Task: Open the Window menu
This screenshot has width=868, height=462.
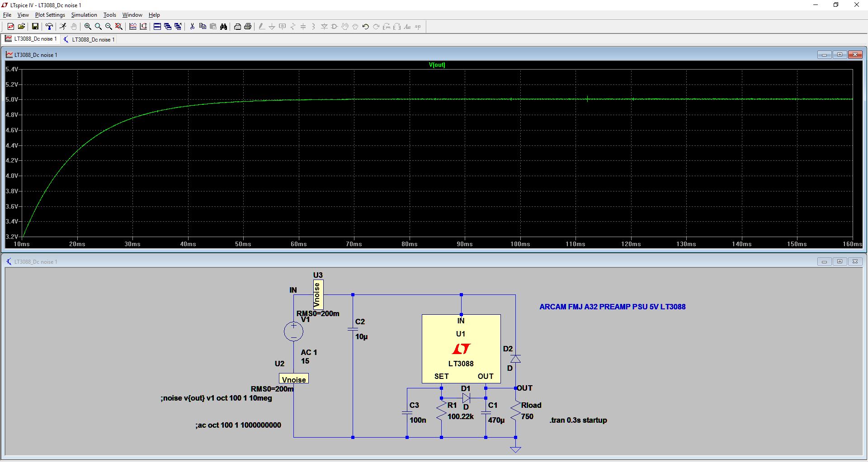Action: click(132, 15)
